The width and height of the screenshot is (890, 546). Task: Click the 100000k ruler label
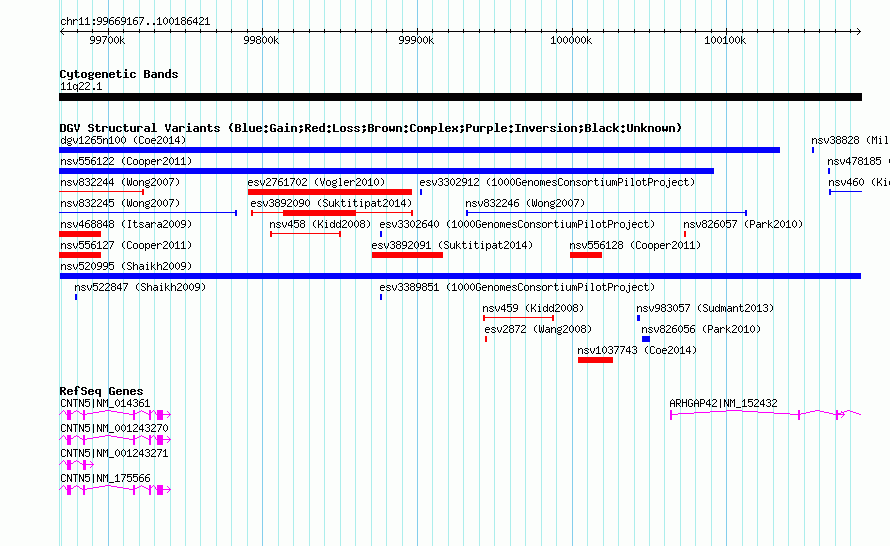coord(571,40)
